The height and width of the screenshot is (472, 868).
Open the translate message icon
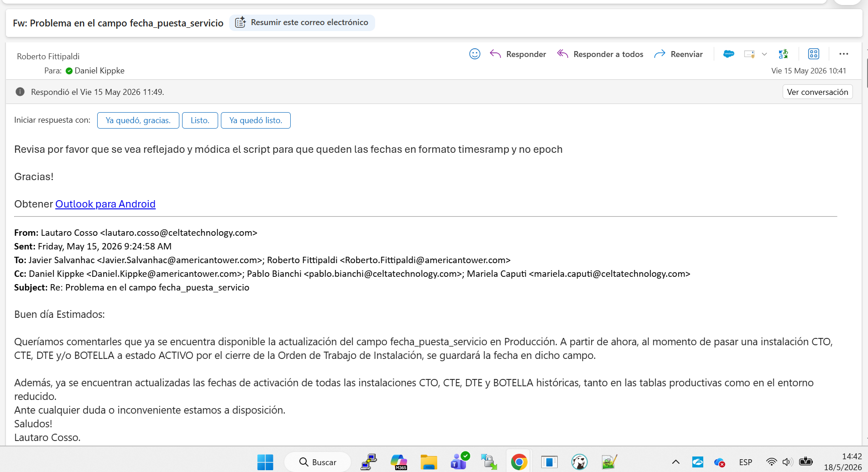pos(784,54)
